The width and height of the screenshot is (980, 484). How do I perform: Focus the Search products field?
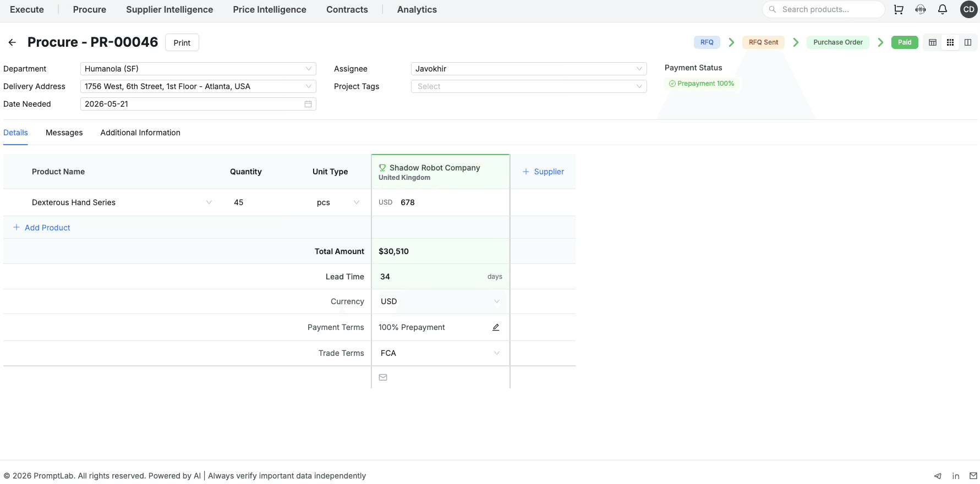tap(828, 9)
